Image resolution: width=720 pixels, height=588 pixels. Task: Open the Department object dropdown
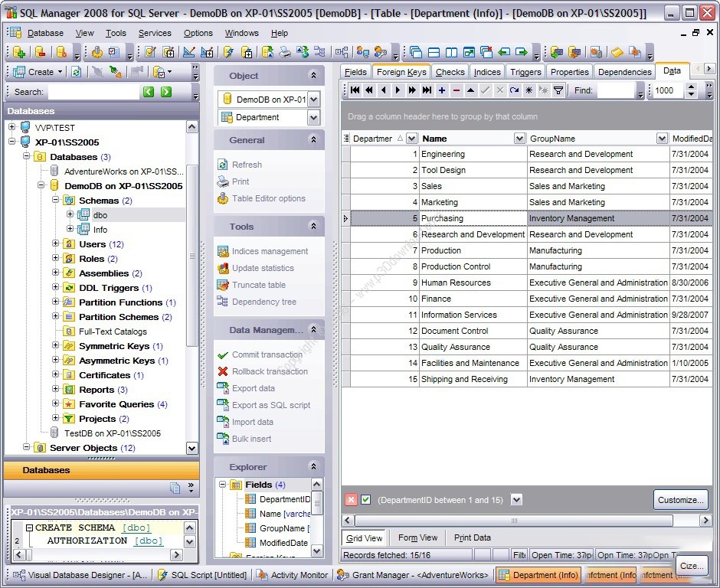coord(313,117)
